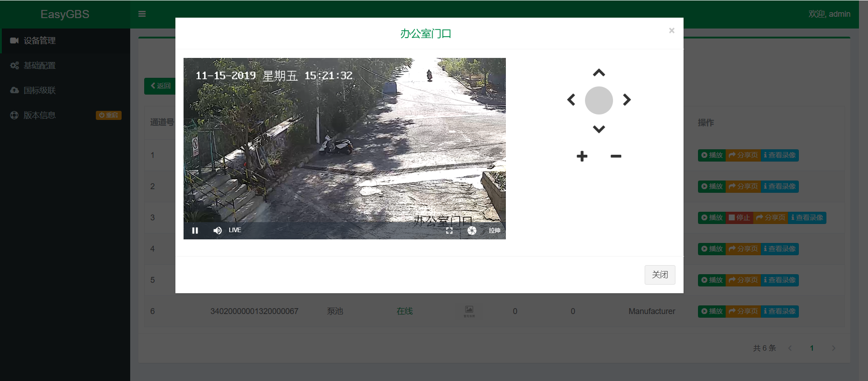Open 设备管理 in the sidebar
This screenshot has height=381, width=868.
pyautogui.click(x=65, y=41)
